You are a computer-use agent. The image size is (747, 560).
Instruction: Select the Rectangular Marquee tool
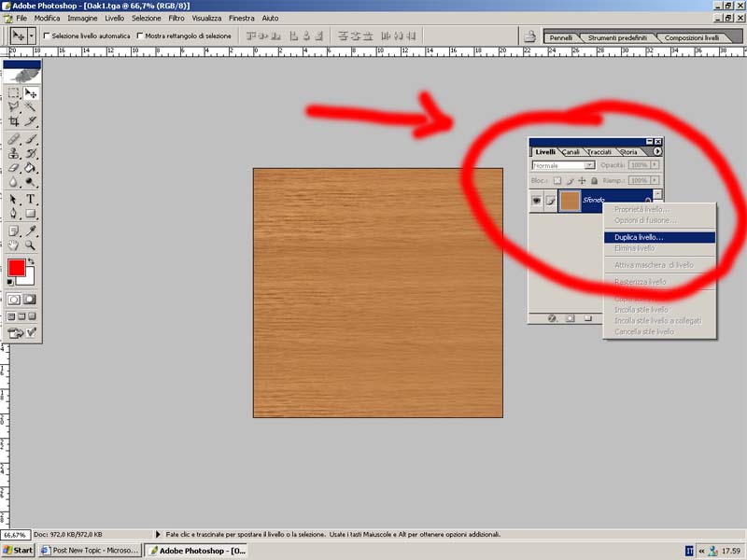[14, 93]
